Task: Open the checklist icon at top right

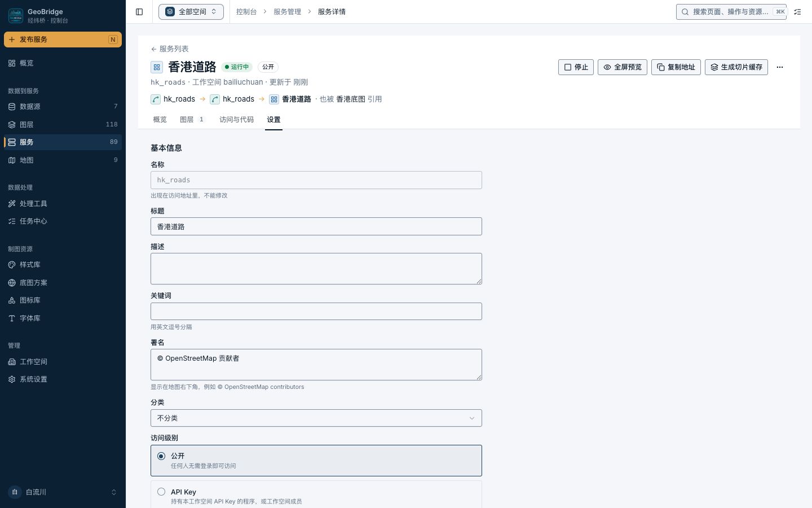Action: tap(797, 12)
